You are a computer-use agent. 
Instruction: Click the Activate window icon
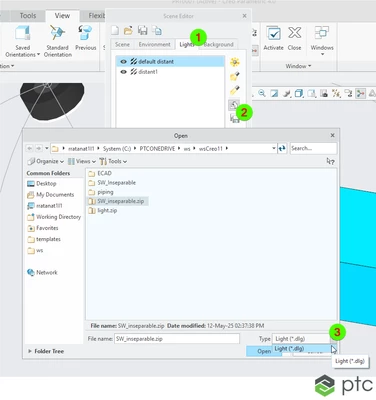point(273,34)
